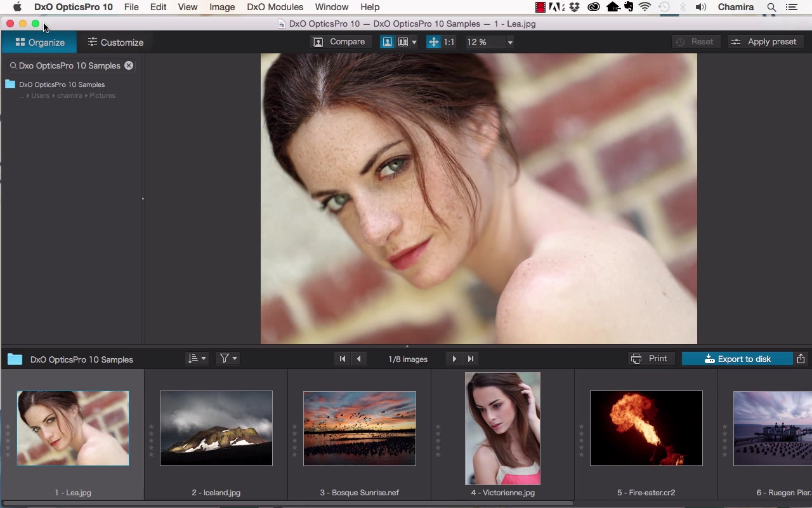Open the DxO OpticsPro 10 app menu
This screenshot has width=812, height=508.
tap(73, 7)
